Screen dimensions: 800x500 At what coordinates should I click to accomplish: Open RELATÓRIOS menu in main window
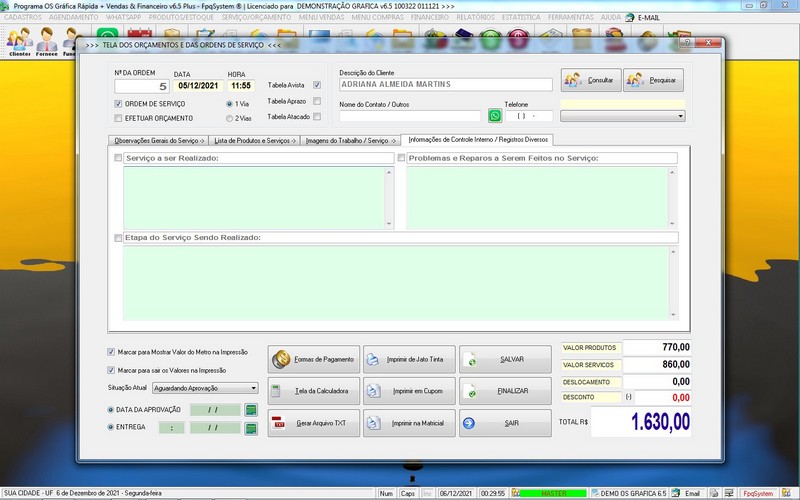pos(476,17)
